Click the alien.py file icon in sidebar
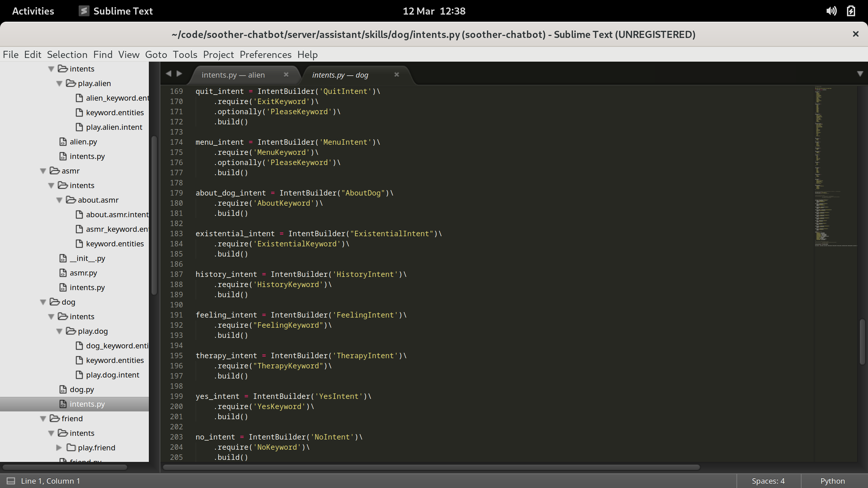The image size is (868, 488). coord(63,142)
